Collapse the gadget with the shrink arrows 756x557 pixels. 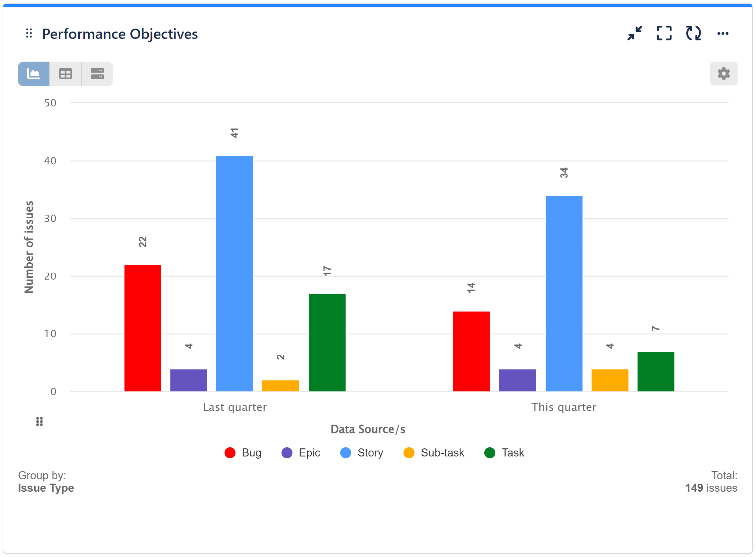[x=634, y=33]
